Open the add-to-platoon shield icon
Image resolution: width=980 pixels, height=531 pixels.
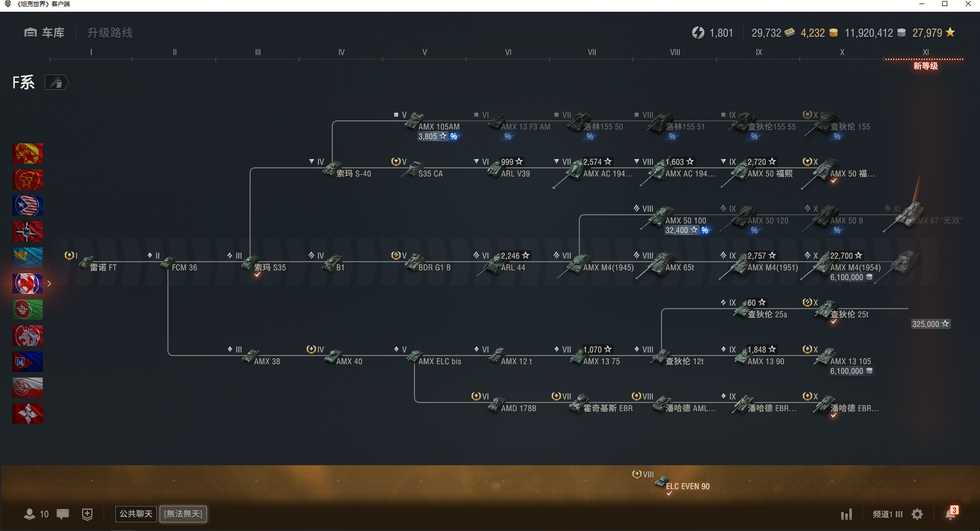point(87,514)
